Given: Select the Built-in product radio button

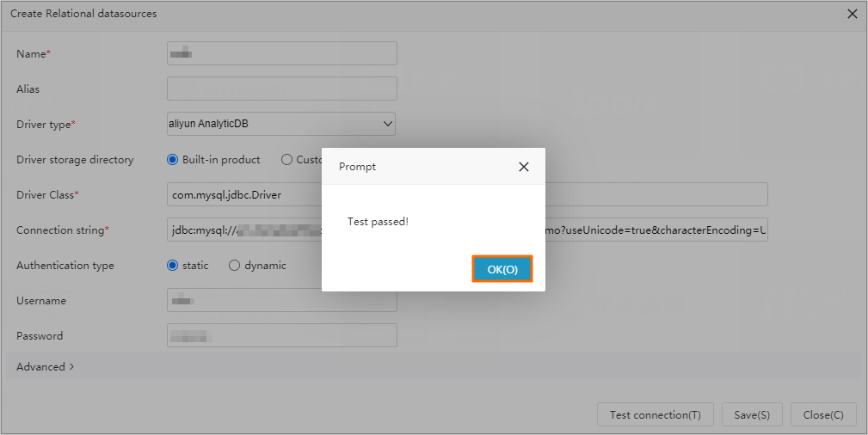Looking at the screenshot, I should [173, 160].
